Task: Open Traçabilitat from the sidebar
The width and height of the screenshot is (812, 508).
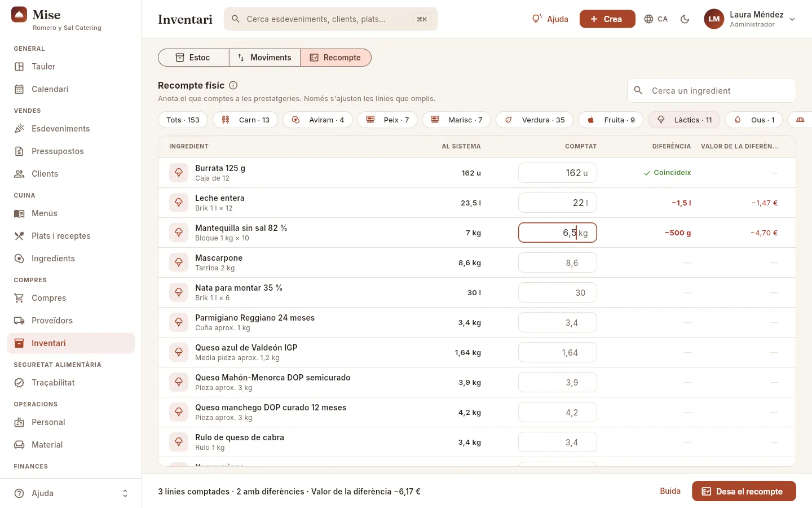Action: click(71, 383)
